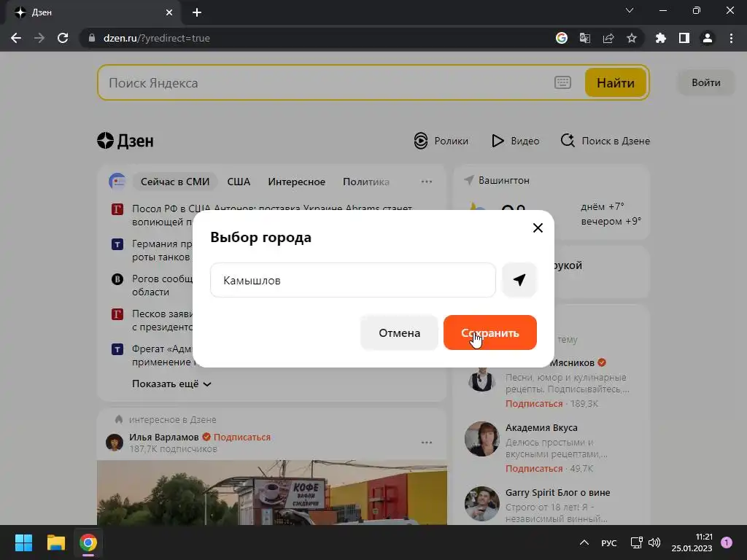Select the США news tab
The width and height of the screenshot is (747, 560).
tap(239, 182)
